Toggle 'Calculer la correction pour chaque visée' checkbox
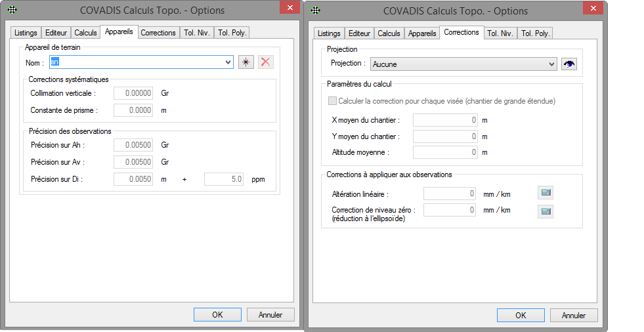This screenshot has width=644, height=332. click(x=332, y=101)
